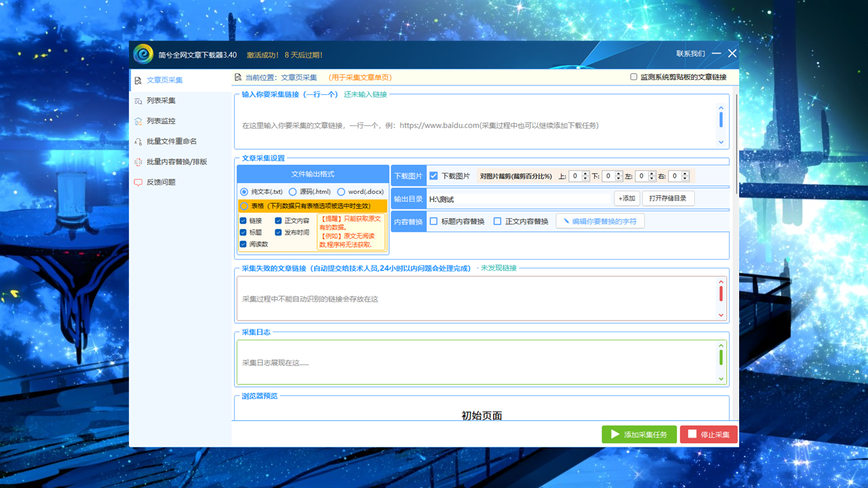Open 文章页采集 sidebar icon
The height and width of the screenshot is (488, 868).
(138, 80)
